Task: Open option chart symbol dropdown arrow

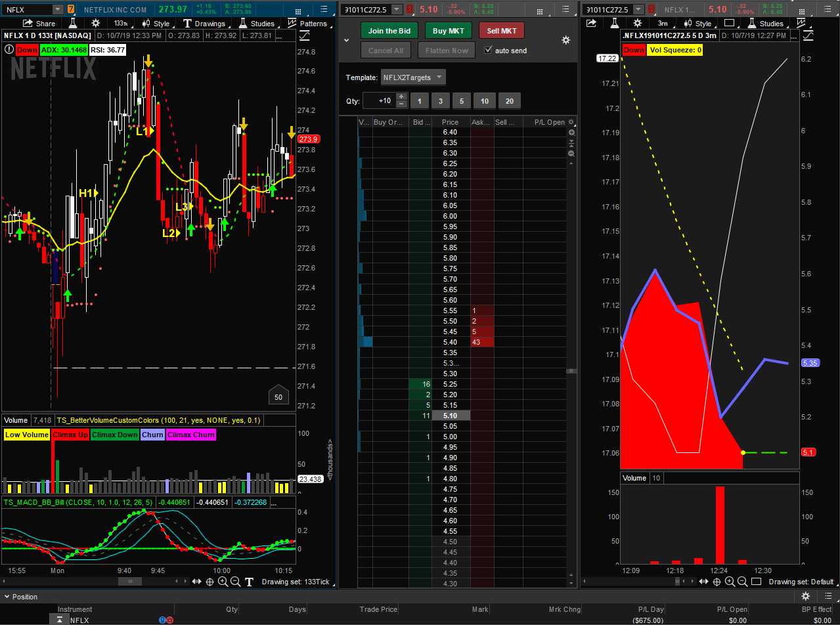Action: (x=638, y=9)
